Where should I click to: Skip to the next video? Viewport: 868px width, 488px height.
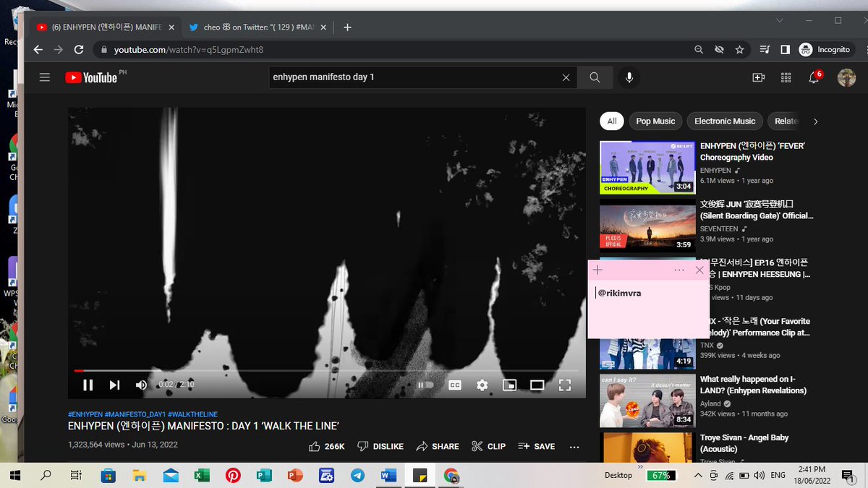[114, 385]
